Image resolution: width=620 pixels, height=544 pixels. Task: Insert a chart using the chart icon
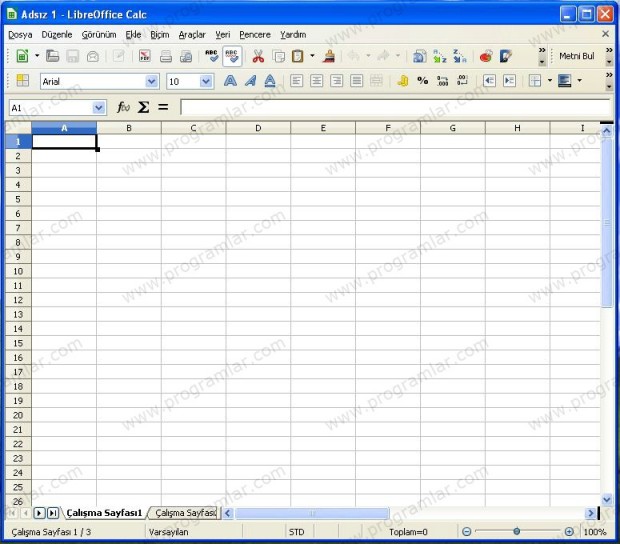click(x=486, y=57)
